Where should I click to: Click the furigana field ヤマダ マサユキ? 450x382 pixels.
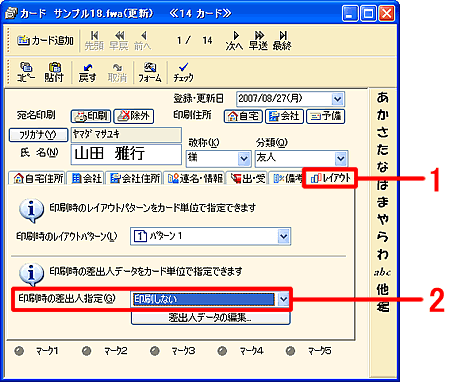click(x=126, y=135)
